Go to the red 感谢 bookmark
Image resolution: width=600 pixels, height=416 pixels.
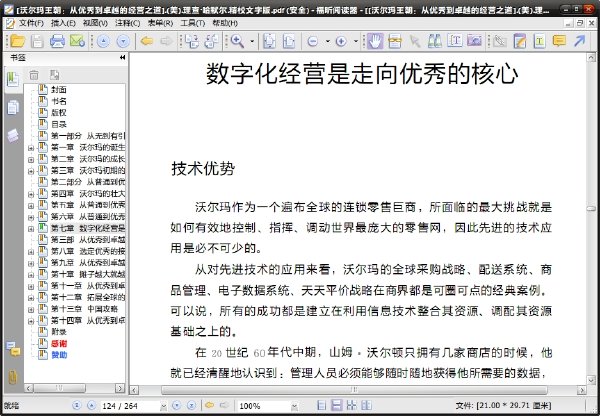[59, 344]
